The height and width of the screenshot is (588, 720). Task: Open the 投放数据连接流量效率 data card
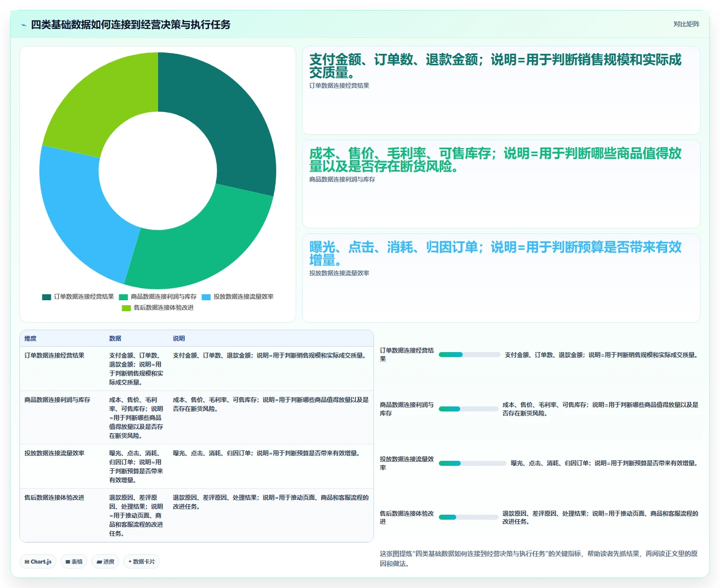point(501,278)
